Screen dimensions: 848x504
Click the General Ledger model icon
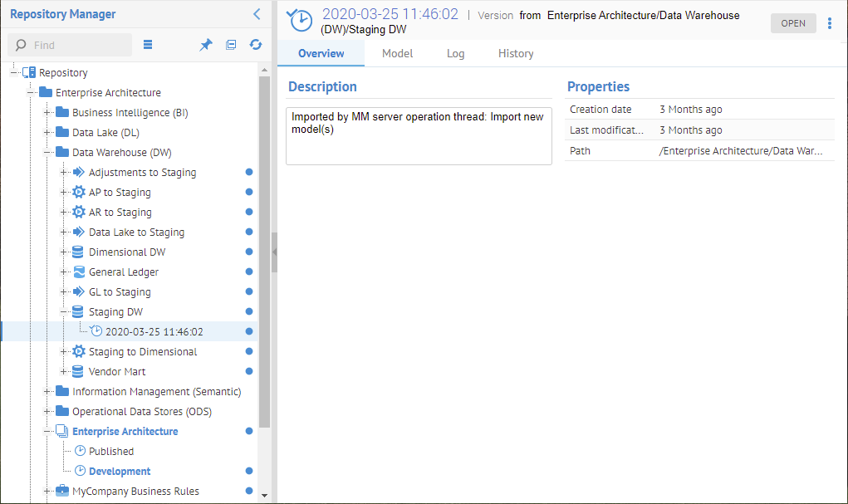[79, 272]
